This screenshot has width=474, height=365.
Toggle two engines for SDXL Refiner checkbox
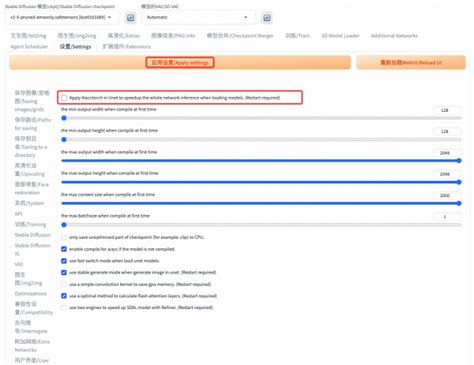[64, 308]
